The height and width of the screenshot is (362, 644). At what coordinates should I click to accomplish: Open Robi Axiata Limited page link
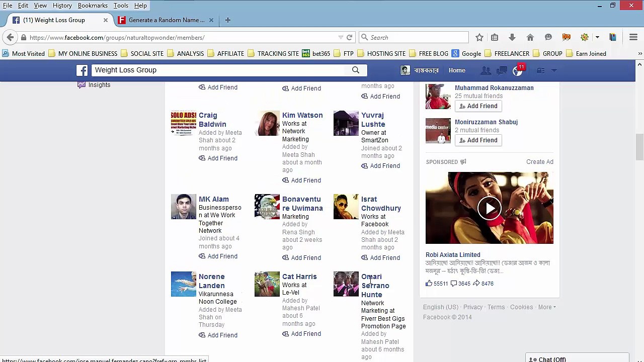[453, 255]
